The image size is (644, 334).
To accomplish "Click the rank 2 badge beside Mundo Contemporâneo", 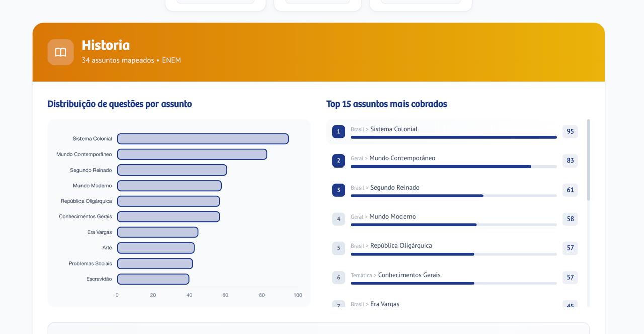I will click(x=338, y=160).
